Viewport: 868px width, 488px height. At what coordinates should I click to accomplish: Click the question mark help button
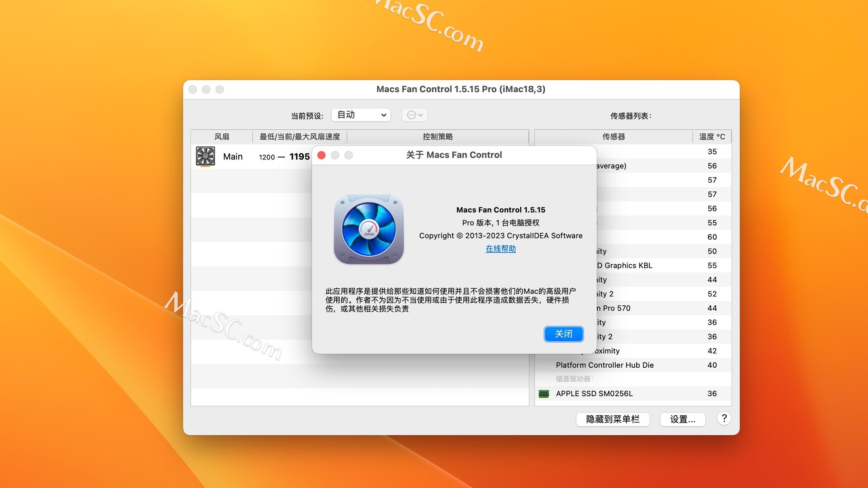tap(724, 418)
